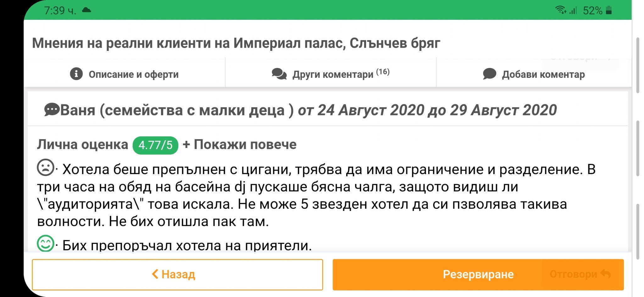644x297 pixels.
Task: Go back with the Назад button
Action: 177,274
